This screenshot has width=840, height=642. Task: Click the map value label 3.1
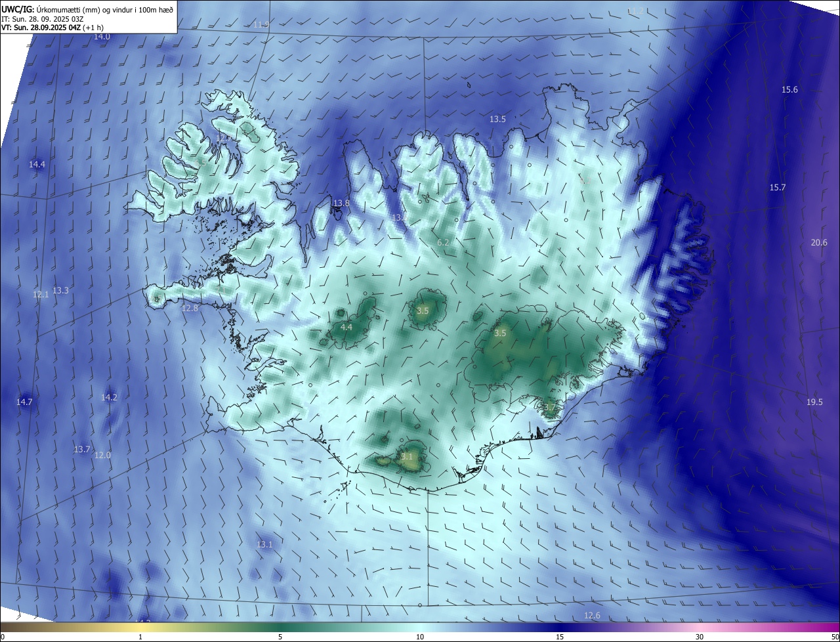[407, 456]
